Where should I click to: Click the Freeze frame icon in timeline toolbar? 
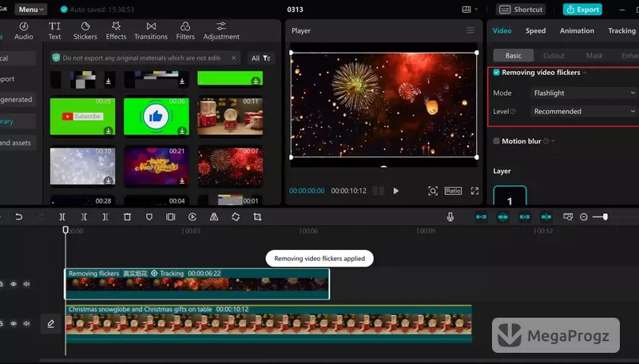click(170, 217)
